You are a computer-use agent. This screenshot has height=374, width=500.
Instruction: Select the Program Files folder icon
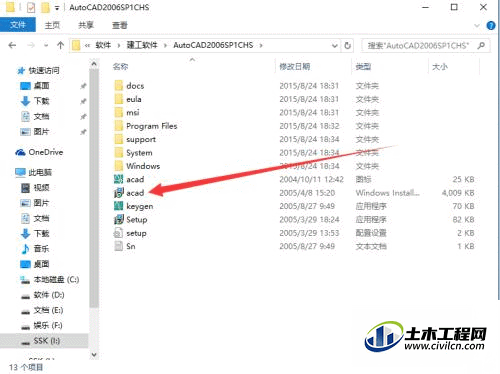click(119, 126)
